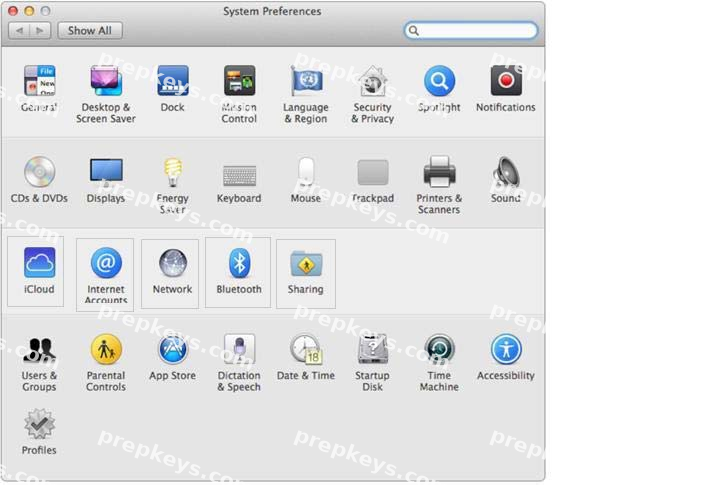Open Startup Disk preferences

click(372, 363)
